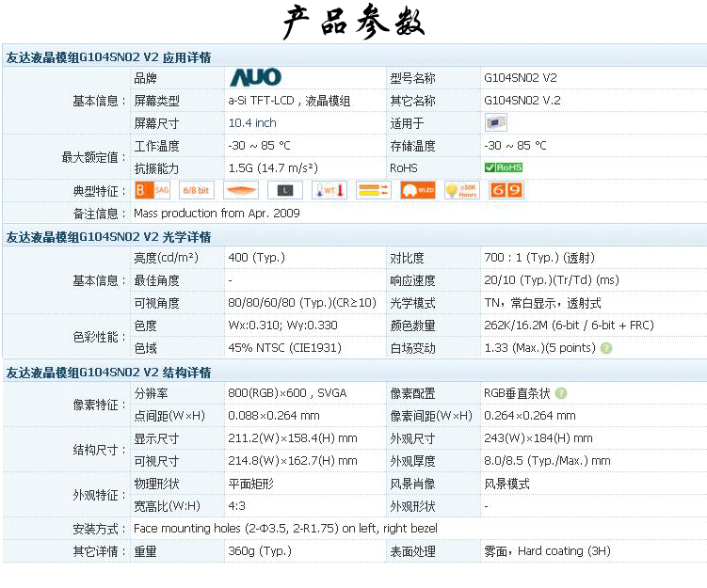707x588 pixels.
Task: Click the help icon next to RGB垂直条状
Action: [x=560, y=393]
